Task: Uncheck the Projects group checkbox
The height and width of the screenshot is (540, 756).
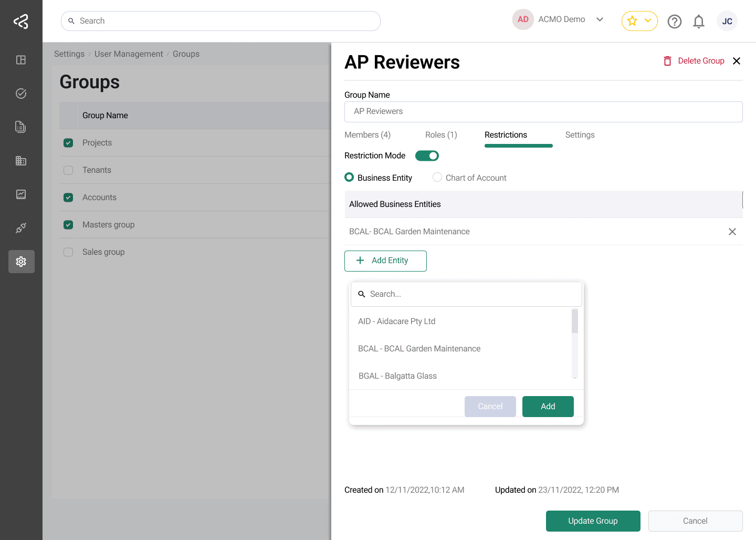Action: click(68, 143)
